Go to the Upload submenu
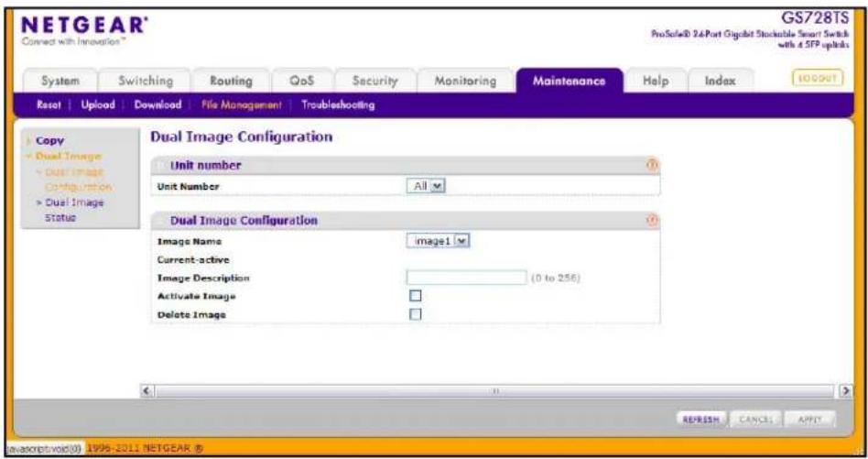 (x=98, y=104)
